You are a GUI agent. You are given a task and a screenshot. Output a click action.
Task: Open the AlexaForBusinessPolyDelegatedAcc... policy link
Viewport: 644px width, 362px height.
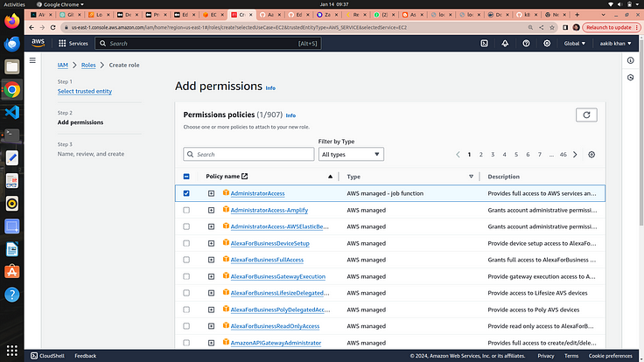tap(280, 310)
